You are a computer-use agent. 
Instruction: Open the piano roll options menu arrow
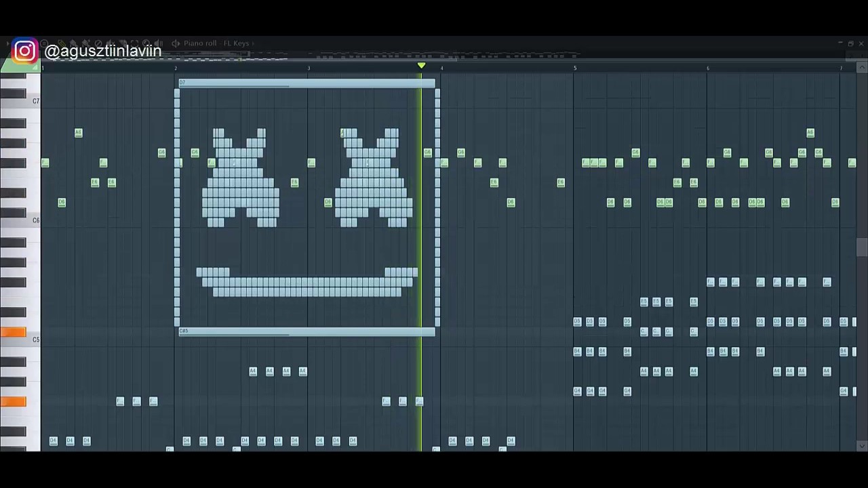(x=7, y=43)
